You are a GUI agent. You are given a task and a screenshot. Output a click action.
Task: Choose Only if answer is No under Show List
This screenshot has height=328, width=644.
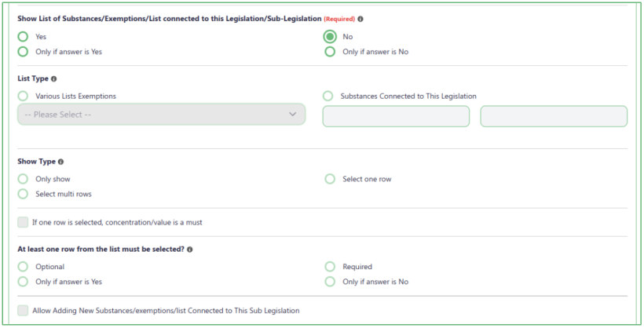(330, 52)
